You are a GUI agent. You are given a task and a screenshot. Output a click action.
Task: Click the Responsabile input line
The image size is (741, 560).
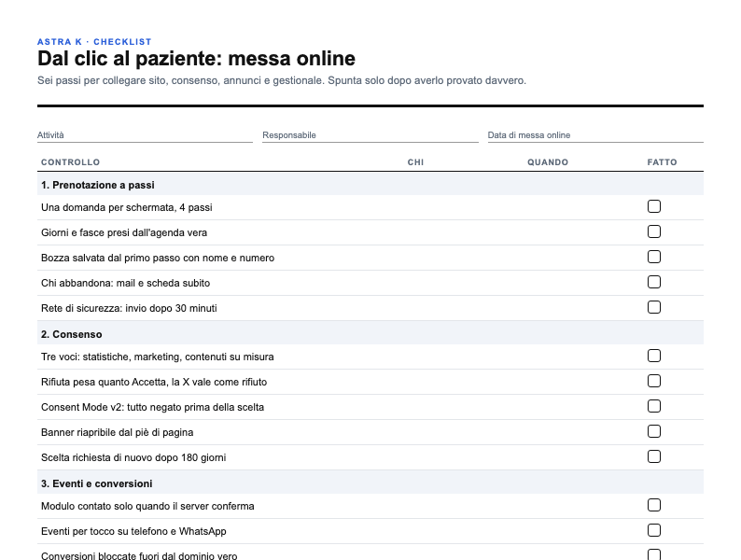tap(370, 135)
